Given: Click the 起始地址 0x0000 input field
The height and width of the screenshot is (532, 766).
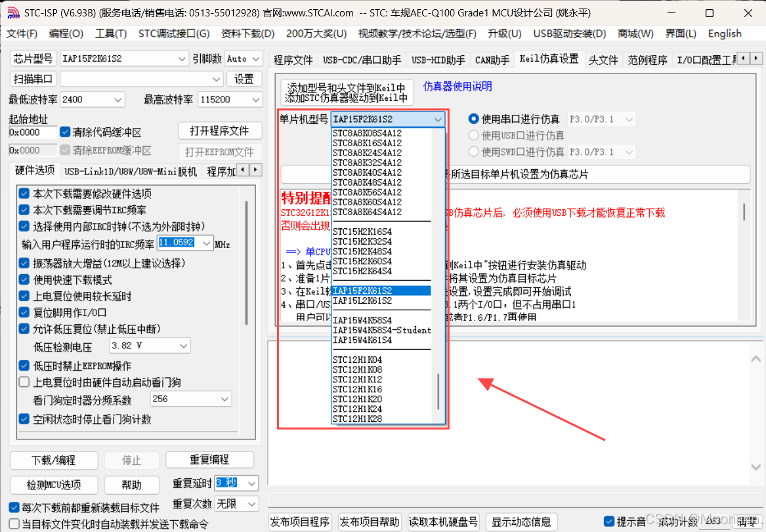Looking at the screenshot, I should tap(33, 133).
